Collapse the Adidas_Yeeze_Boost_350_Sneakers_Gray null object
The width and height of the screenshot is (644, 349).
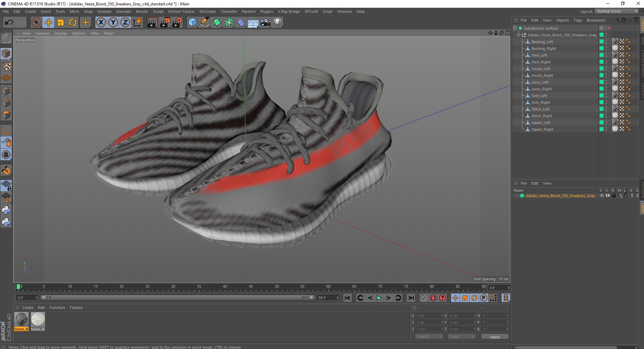tap(519, 35)
